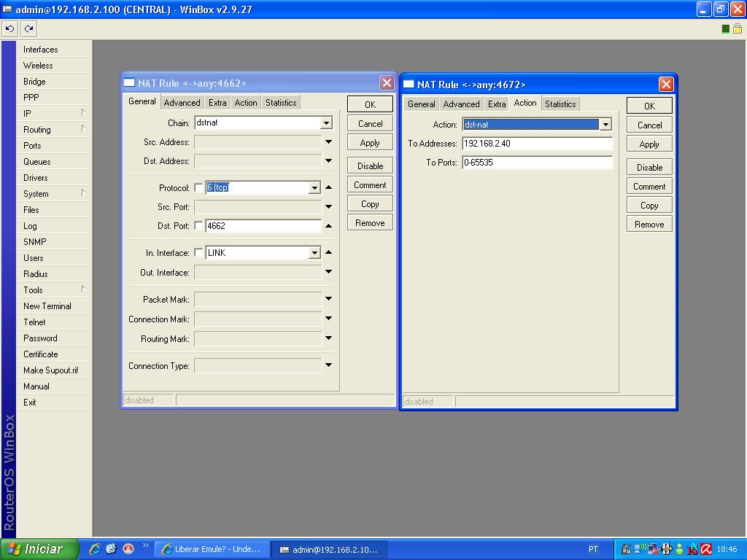Viewport: 747px width, 560px height.
Task: Switch to Extra tab in 4662 rule
Action: tap(217, 102)
